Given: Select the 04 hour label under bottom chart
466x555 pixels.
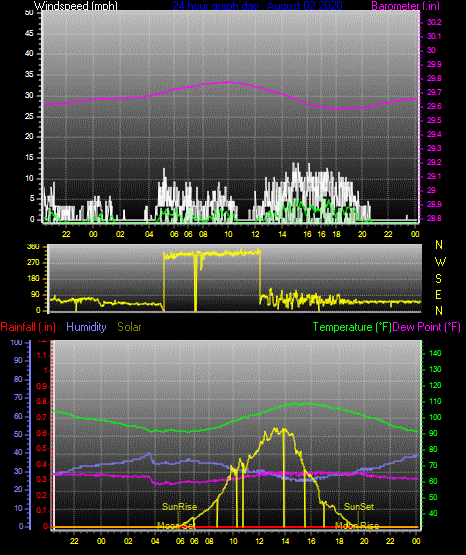Looking at the screenshot, I should tap(155, 541).
